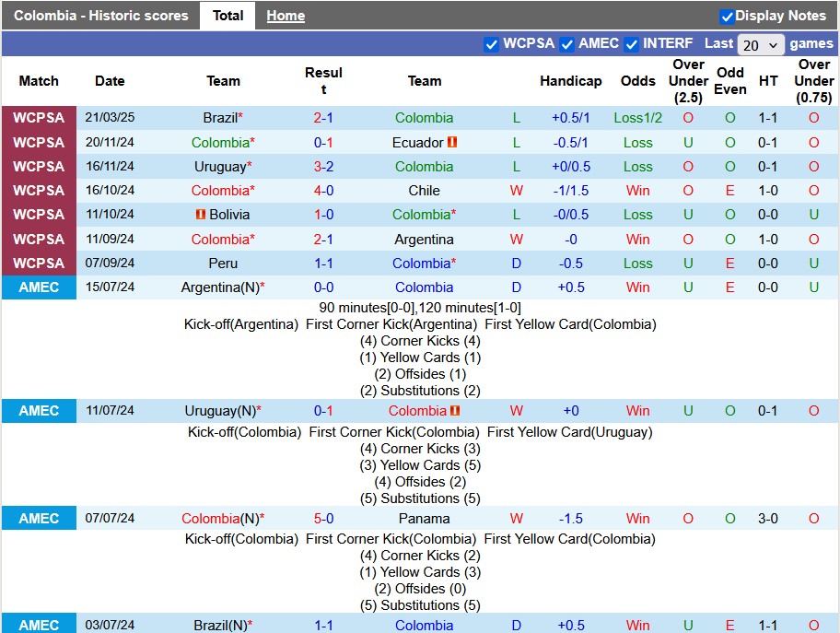This screenshot has width=840, height=633.
Task: Click the red card icon beside Ecuador
Action: [452, 143]
